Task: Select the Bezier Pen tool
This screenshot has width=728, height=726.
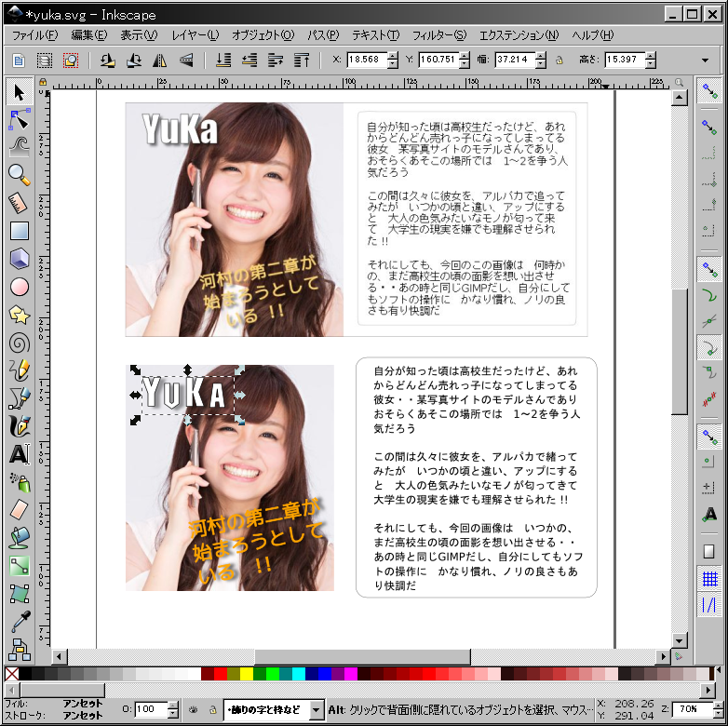Action: [x=19, y=397]
